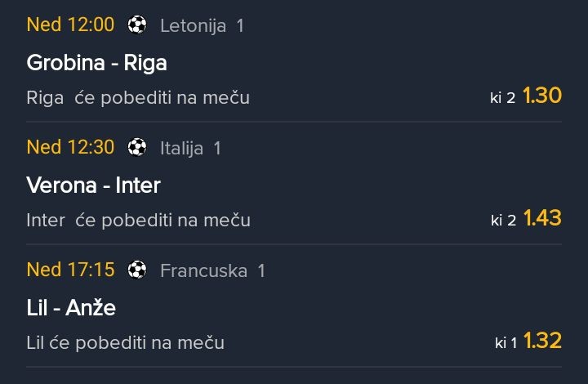
Task: Click the "ki 2" label for Grobina - Riga
Action: click(502, 98)
